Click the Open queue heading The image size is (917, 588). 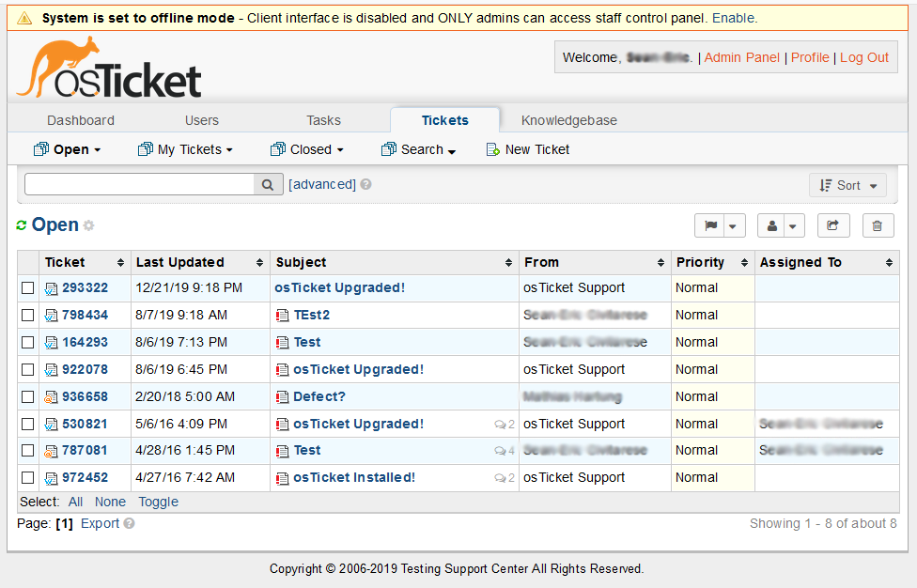pyautogui.click(x=55, y=225)
